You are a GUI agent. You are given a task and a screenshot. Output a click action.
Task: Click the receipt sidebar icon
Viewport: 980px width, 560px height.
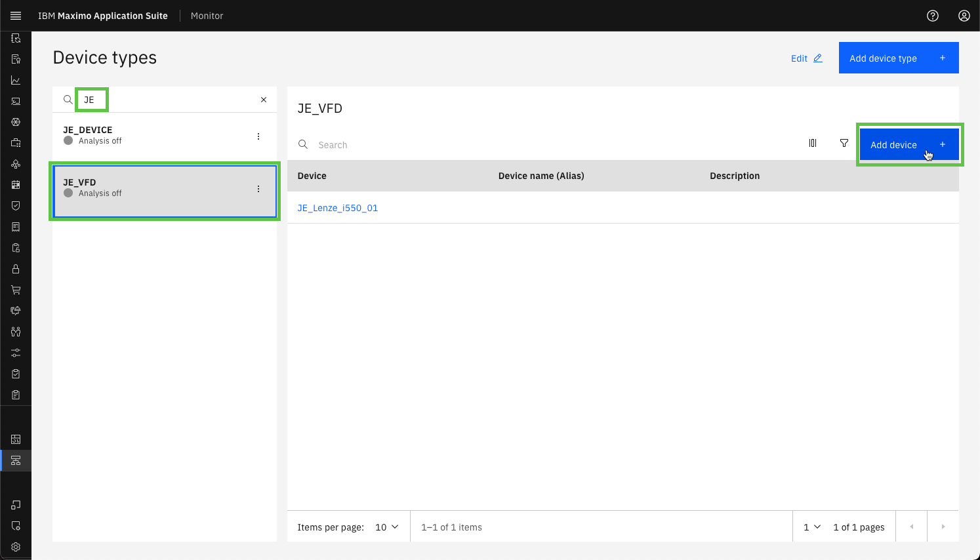coord(16,227)
